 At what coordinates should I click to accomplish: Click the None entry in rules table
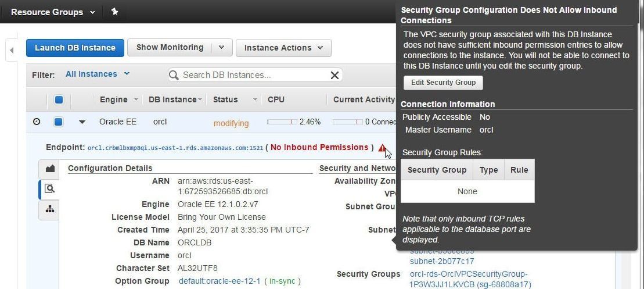click(467, 191)
